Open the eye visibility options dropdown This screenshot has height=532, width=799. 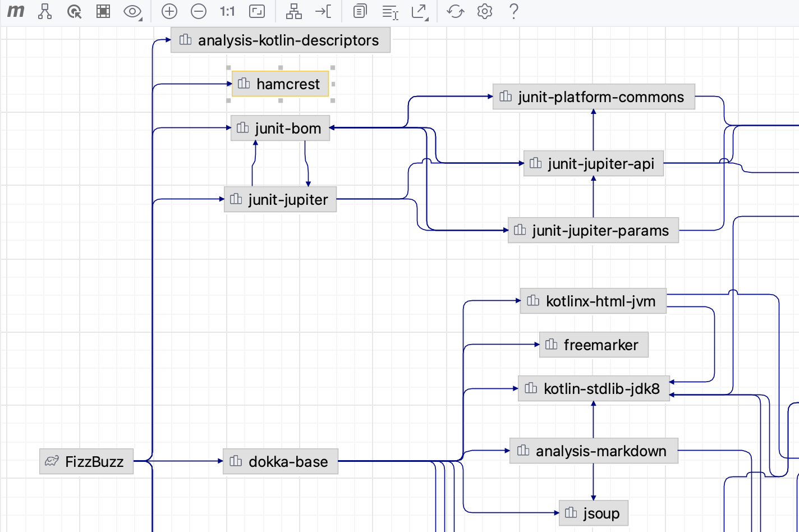point(132,11)
